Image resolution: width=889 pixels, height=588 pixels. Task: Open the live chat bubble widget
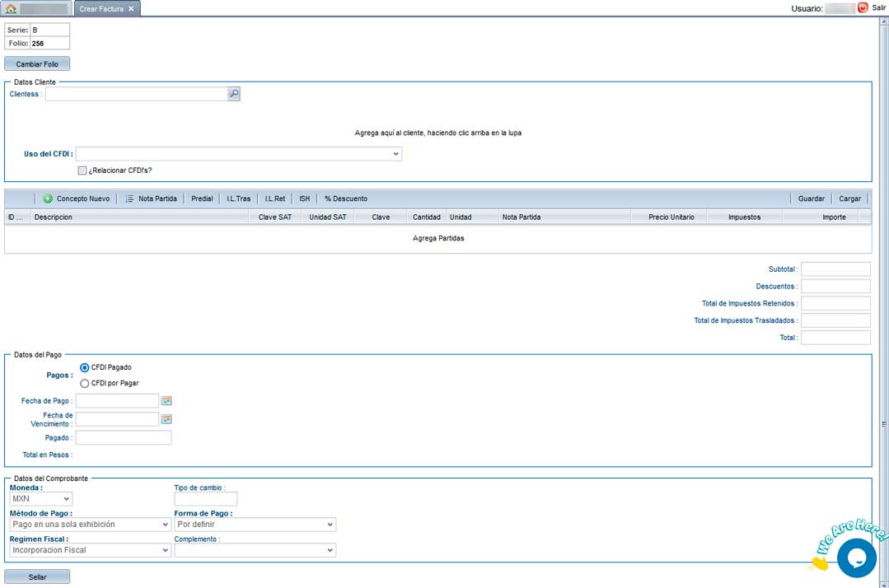click(856, 558)
